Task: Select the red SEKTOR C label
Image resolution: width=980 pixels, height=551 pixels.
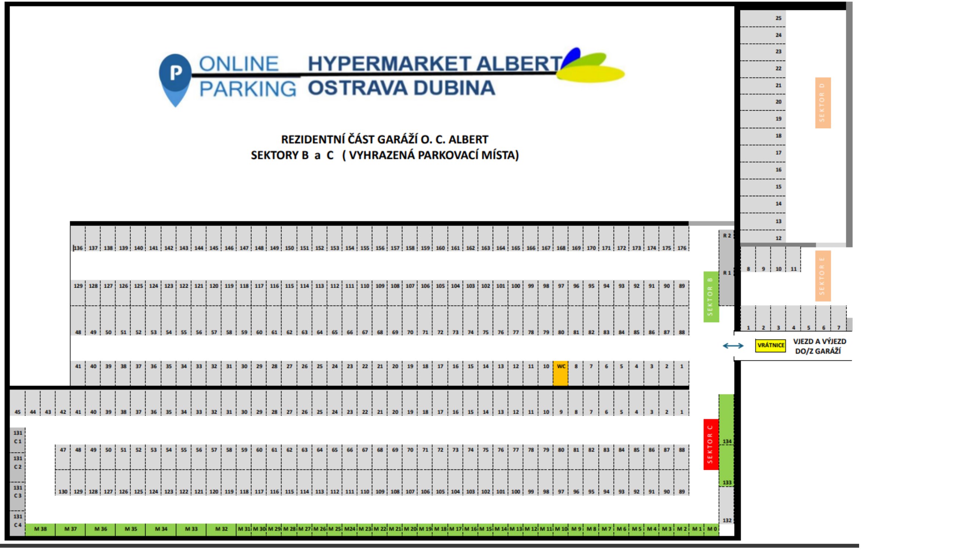Action: tap(711, 444)
